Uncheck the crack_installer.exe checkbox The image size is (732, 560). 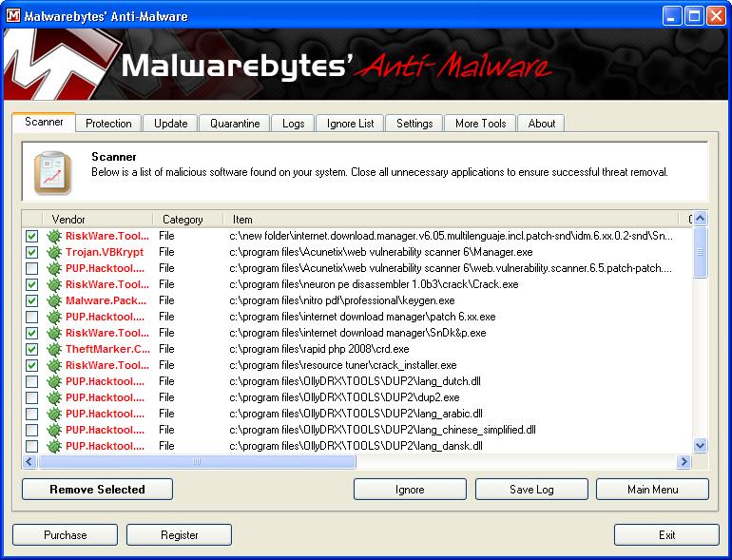pos(31,365)
